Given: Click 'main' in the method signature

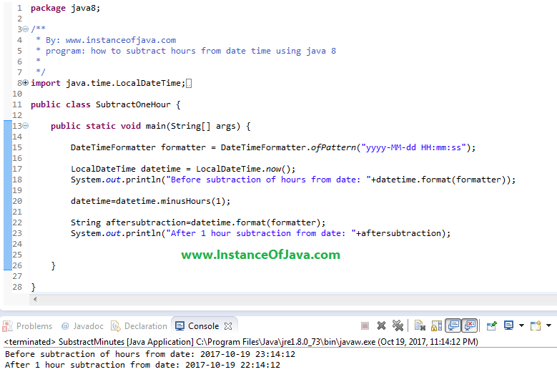Looking at the screenshot, I should point(156,126).
